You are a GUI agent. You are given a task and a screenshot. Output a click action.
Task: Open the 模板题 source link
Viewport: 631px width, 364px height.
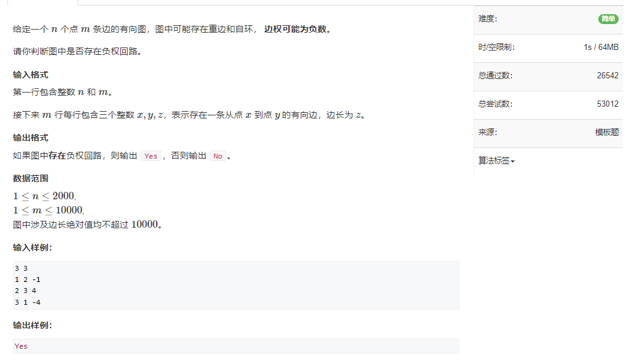click(x=607, y=132)
